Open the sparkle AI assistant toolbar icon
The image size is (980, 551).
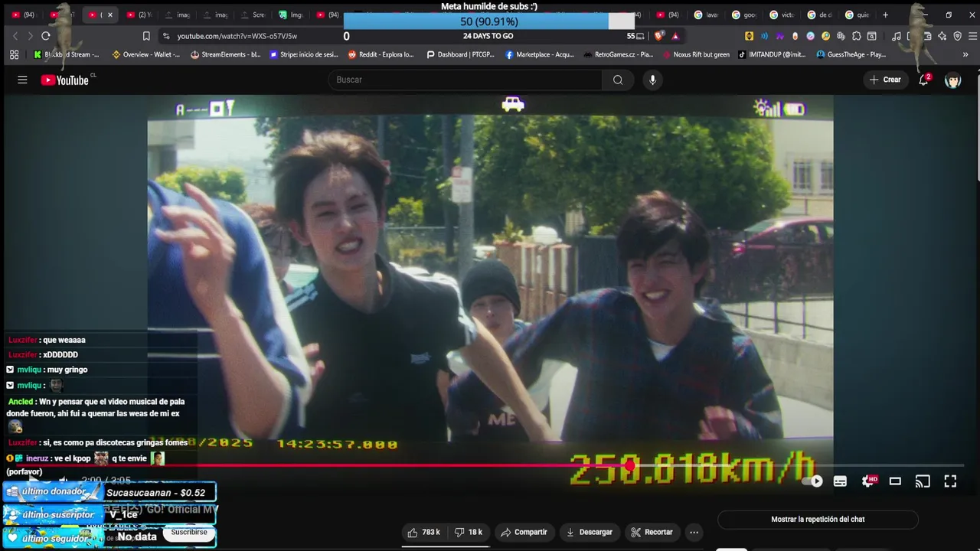pyautogui.click(x=942, y=36)
